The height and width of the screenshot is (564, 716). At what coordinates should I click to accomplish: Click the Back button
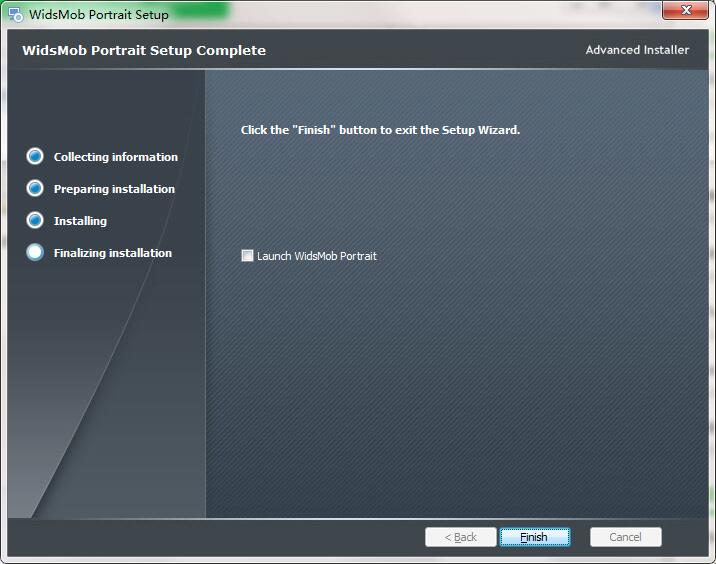tap(460, 537)
